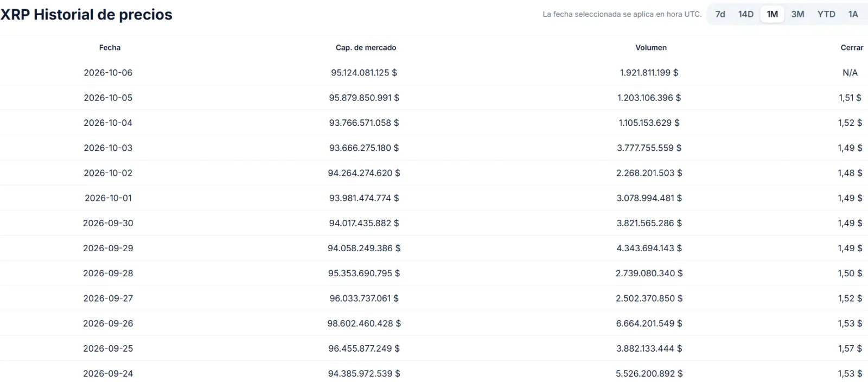Click the date 2026-09-26
The image size is (868, 382).
(108, 323)
